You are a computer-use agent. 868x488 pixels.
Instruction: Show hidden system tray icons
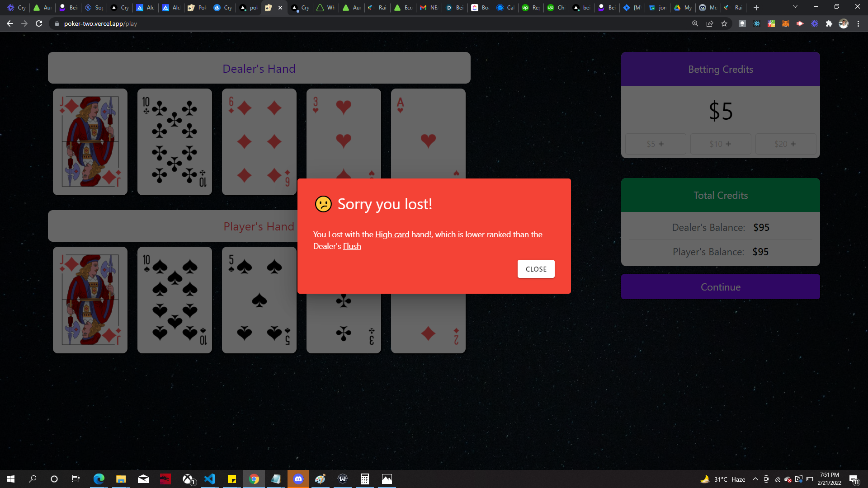pyautogui.click(x=755, y=479)
